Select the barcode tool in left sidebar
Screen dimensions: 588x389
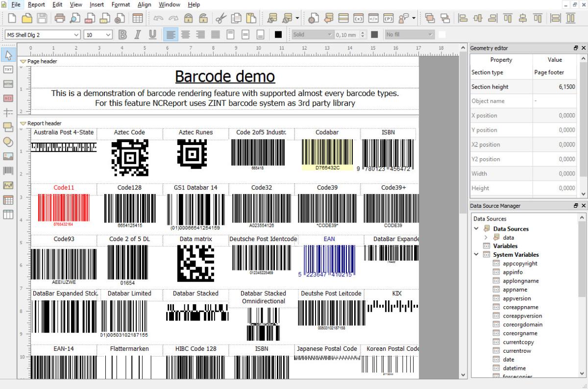pyautogui.click(x=8, y=170)
